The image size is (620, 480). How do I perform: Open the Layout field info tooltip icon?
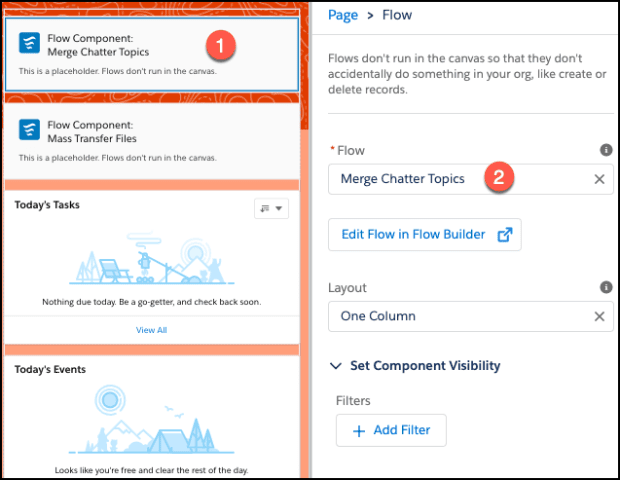(x=606, y=287)
